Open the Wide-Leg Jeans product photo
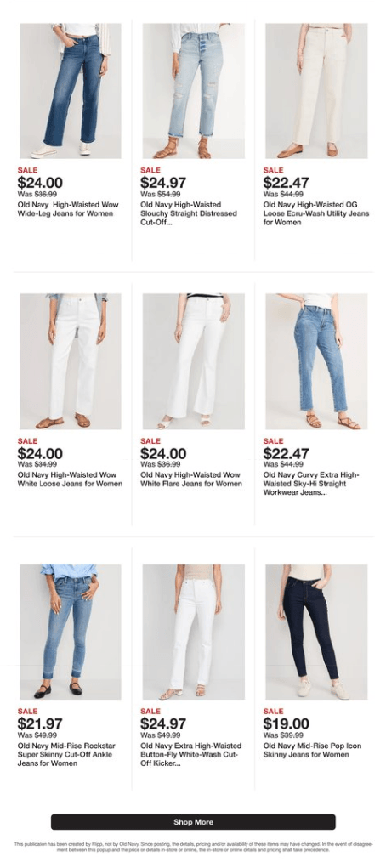Viewport: 386px width, 868px height. (71, 91)
